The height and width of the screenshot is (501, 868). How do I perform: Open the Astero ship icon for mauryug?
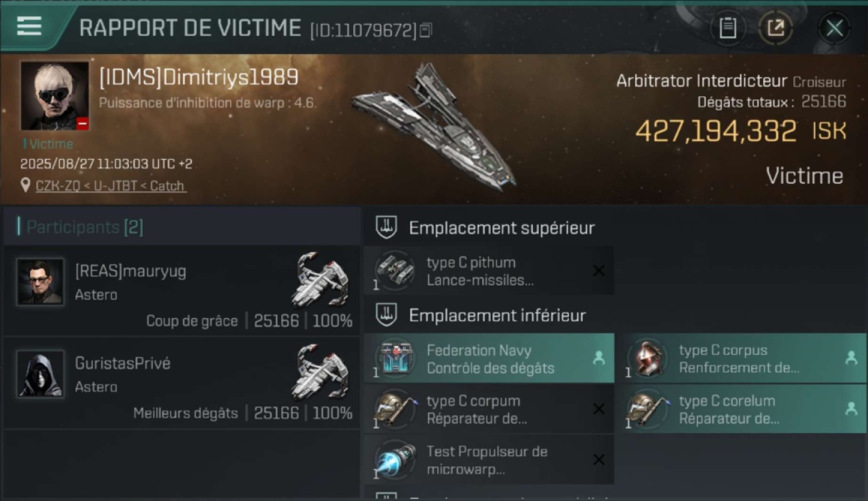point(321,279)
